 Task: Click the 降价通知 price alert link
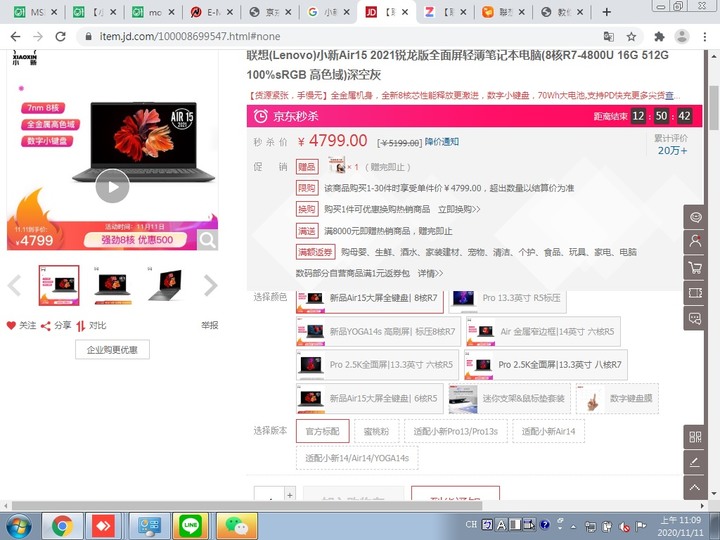point(441,142)
